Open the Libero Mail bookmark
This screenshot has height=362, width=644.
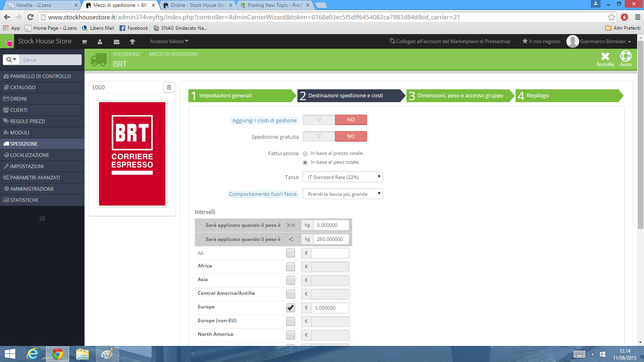point(98,28)
